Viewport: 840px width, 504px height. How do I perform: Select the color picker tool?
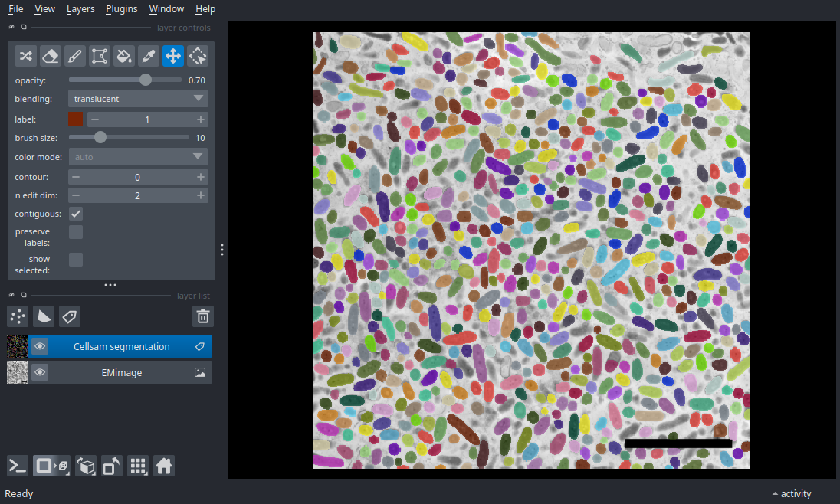coord(148,56)
